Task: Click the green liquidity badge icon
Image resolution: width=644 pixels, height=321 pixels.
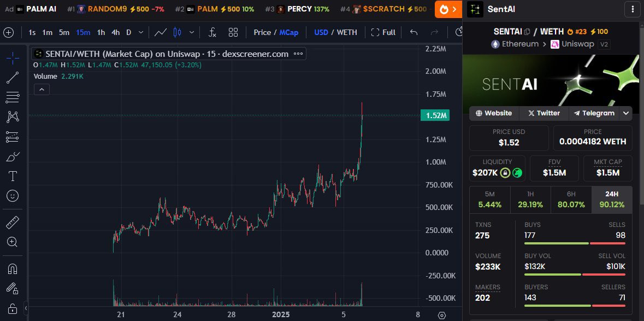Action: tap(517, 173)
